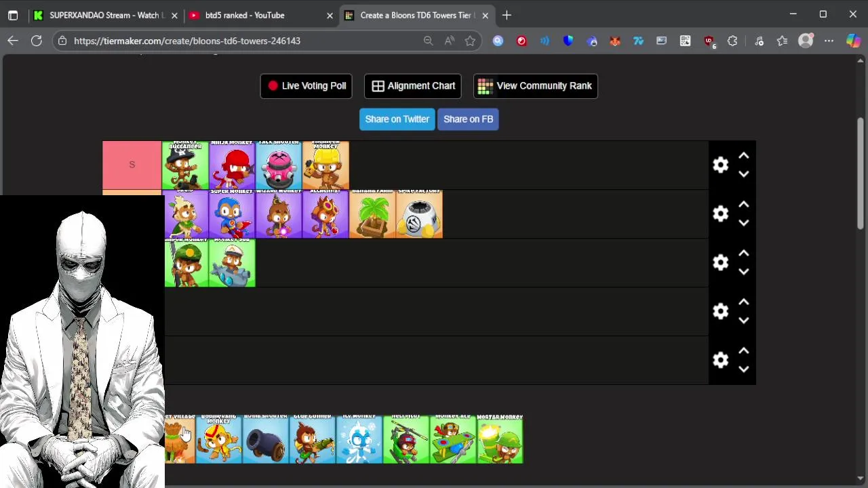This screenshot has width=868, height=488.
Task: Pick the Bomb Shooter from unranked pool
Action: (x=265, y=439)
